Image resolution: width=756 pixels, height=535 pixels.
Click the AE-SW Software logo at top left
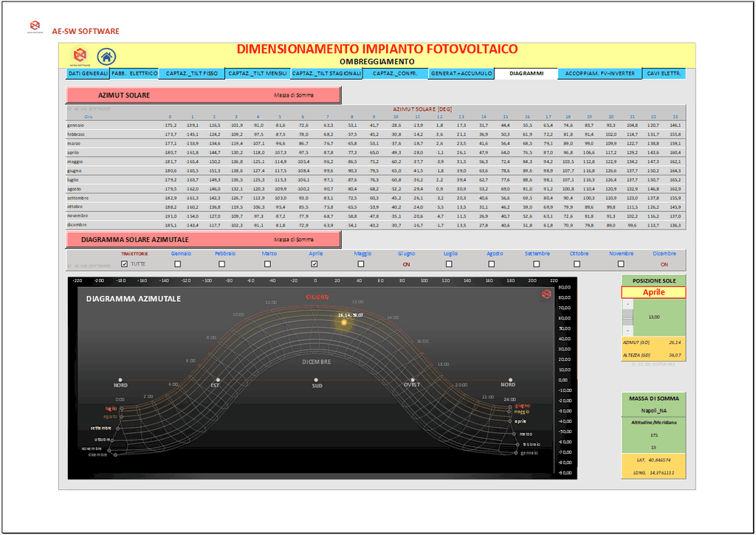pos(35,30)
